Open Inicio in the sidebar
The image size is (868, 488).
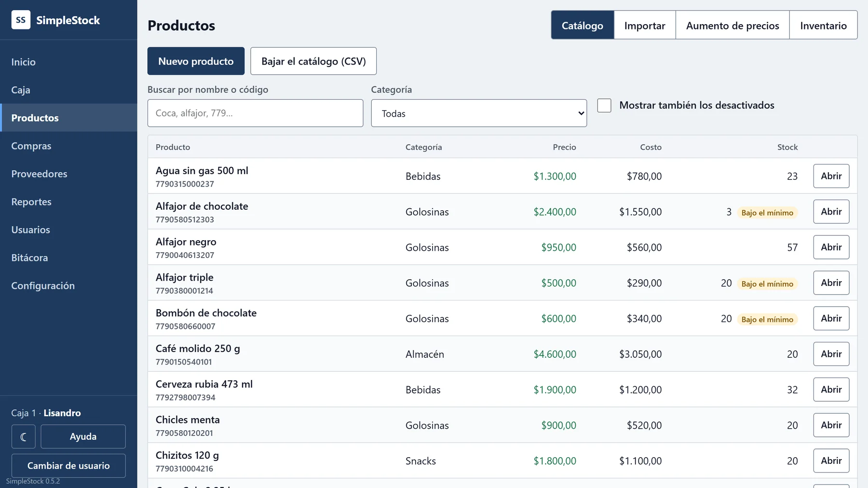coord(68,62)
